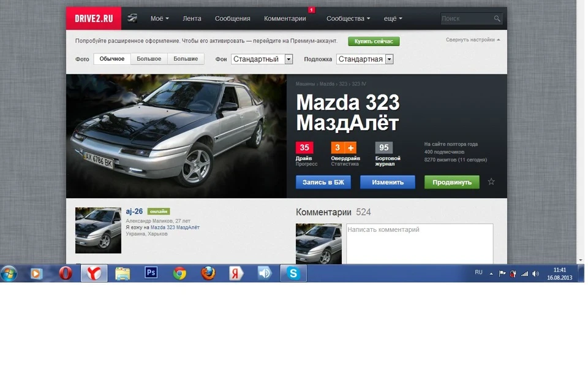Click Комментарии 524 heading

click(333, 212)
